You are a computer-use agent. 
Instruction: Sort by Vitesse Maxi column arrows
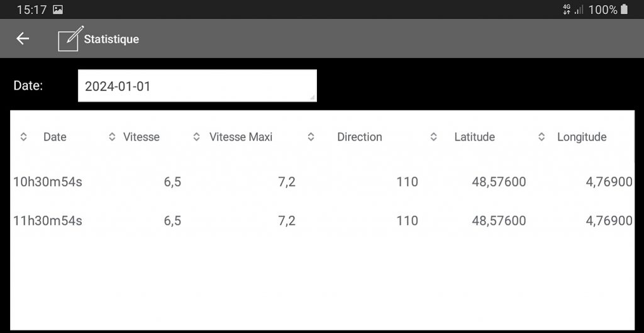pyautogui.click(x=196, y=137)
